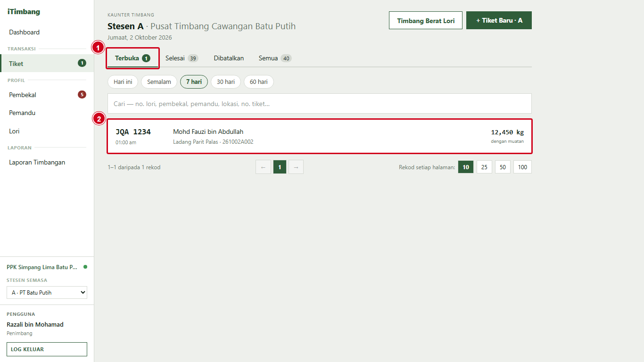This screenshot has width=644, height=362.
Task: Switch to the Semua tab
Action: [275, 58]
